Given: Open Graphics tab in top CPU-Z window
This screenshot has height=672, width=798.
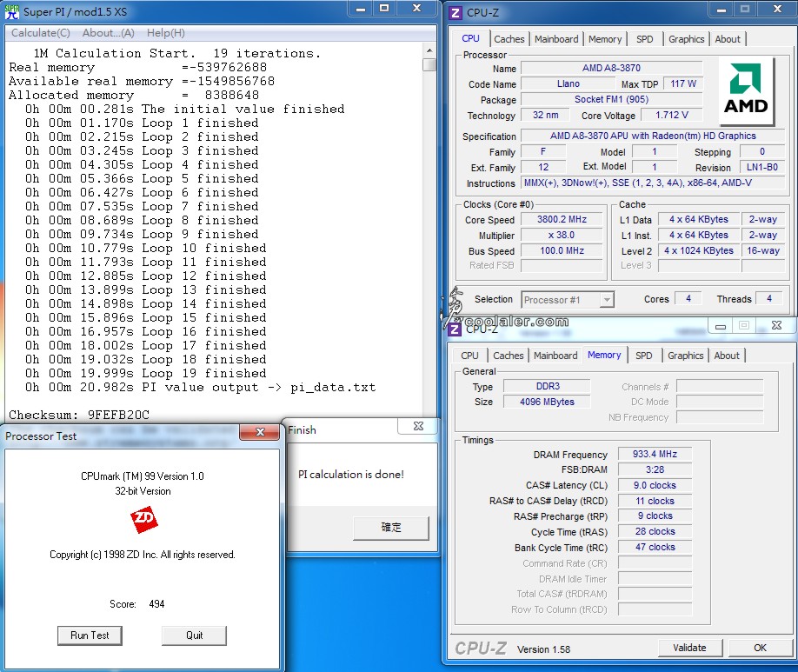Looking at the screenshot, I should point(687,39).
